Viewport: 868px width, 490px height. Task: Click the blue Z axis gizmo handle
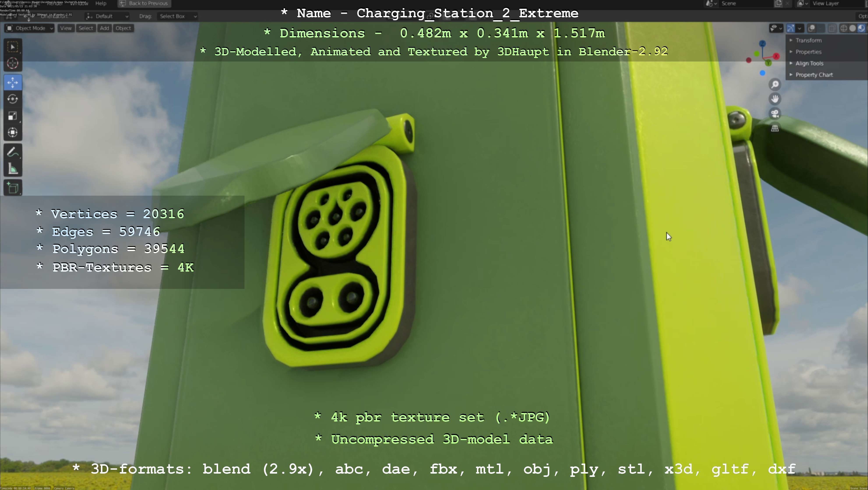(x=762, y=44)
